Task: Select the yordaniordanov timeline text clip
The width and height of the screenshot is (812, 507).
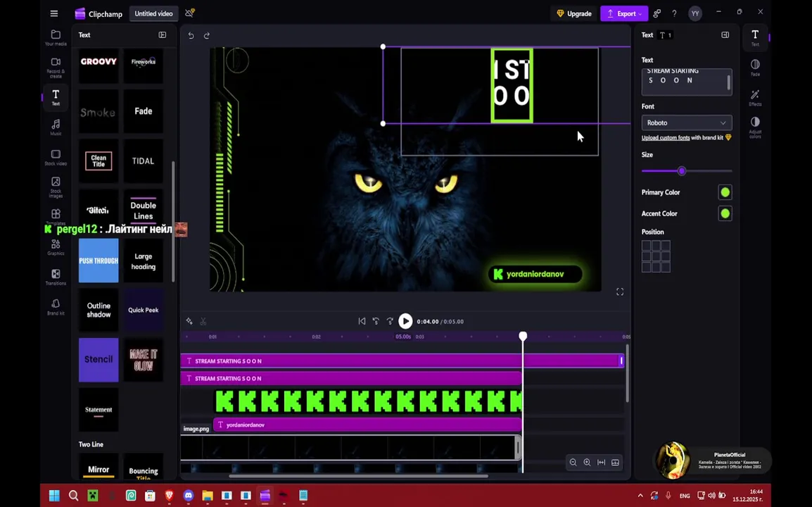Action: coord(367,425)
